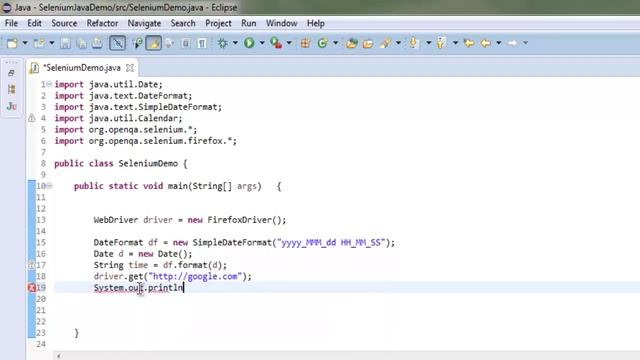640x360 pixels.
Task: Click on 'SimpleDateFormat' in line 15
Action: click(x=232, y=242)
